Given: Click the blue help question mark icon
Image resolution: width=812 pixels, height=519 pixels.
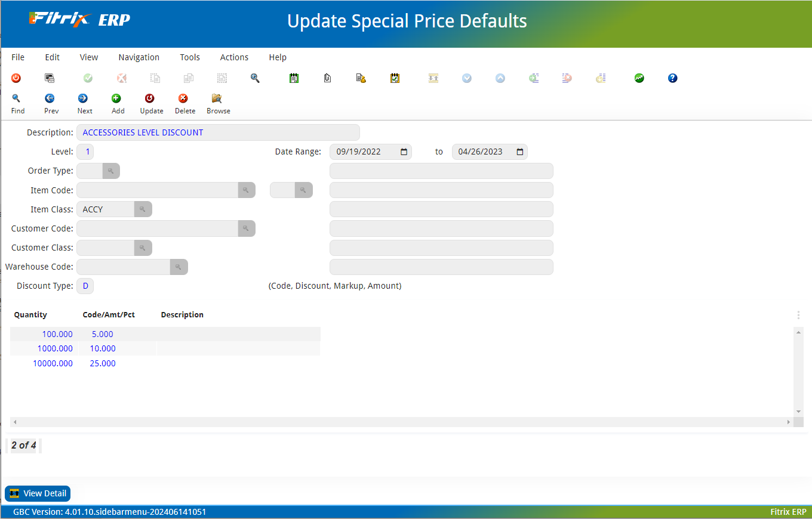Looking at the screenshot, I should (x=672, y=78).
